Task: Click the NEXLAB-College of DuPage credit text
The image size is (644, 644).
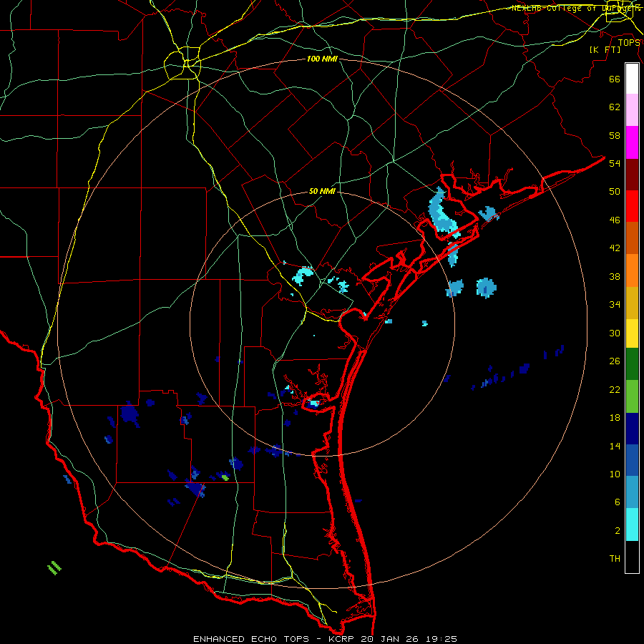Action: [x=576, y=8]
